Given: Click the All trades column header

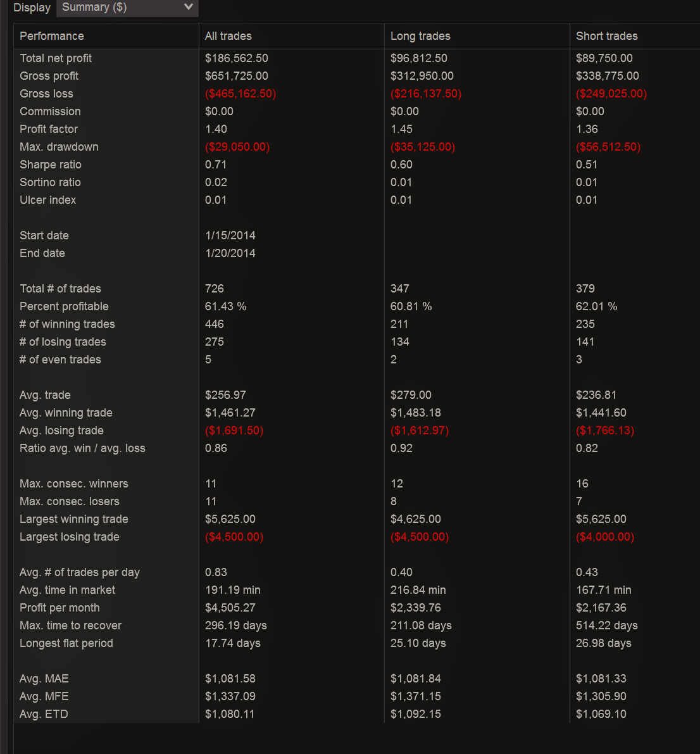Looking at the screenshot, I should (x=228, y=36).
